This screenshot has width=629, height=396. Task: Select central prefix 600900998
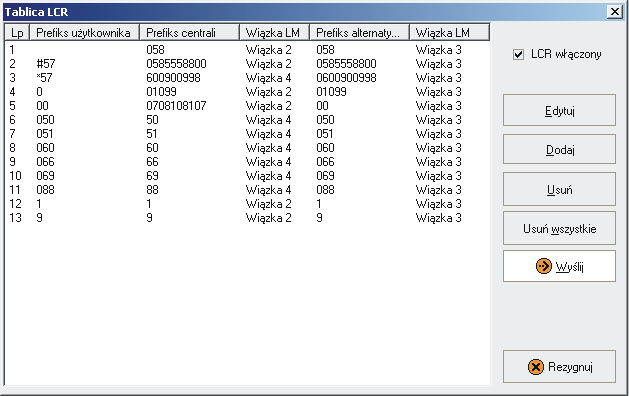click(x=173, y=77)
